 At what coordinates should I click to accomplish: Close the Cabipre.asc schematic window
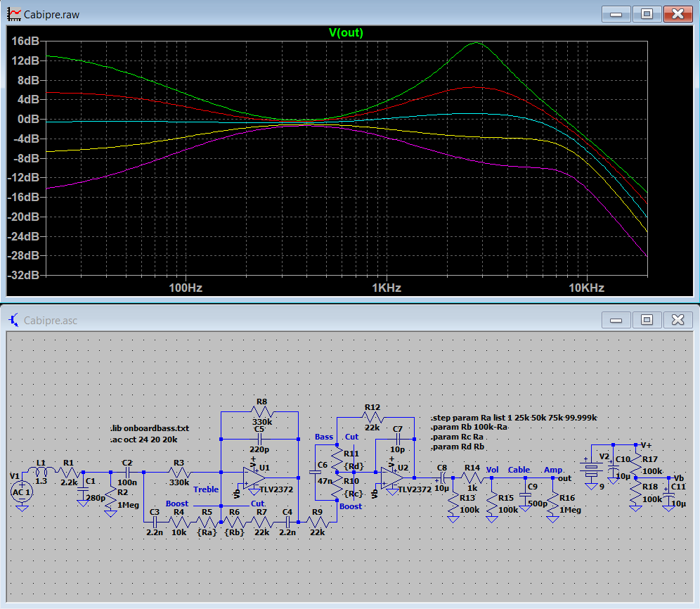678,320
